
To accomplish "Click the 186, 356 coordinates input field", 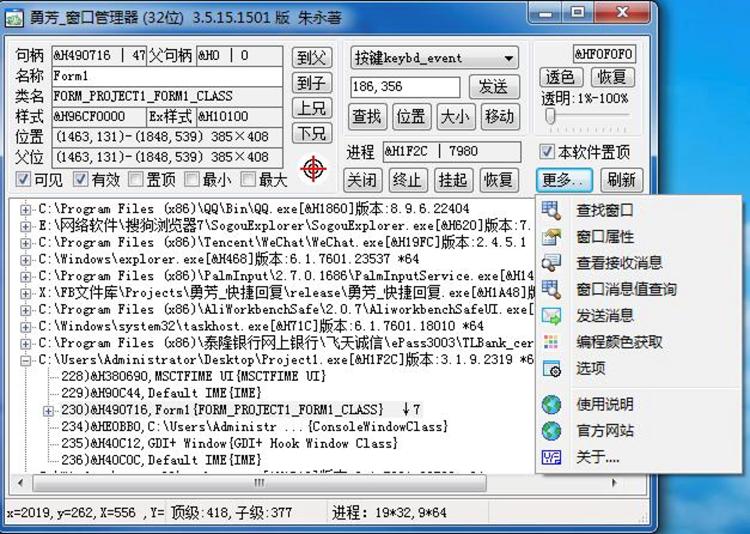I will coord(406,87).
